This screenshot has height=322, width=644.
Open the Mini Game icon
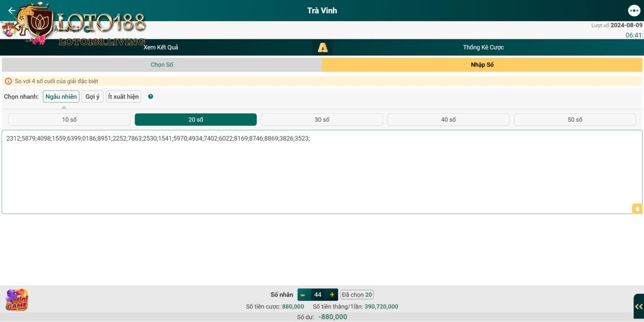pyautogui.click(x=17, y=300)
